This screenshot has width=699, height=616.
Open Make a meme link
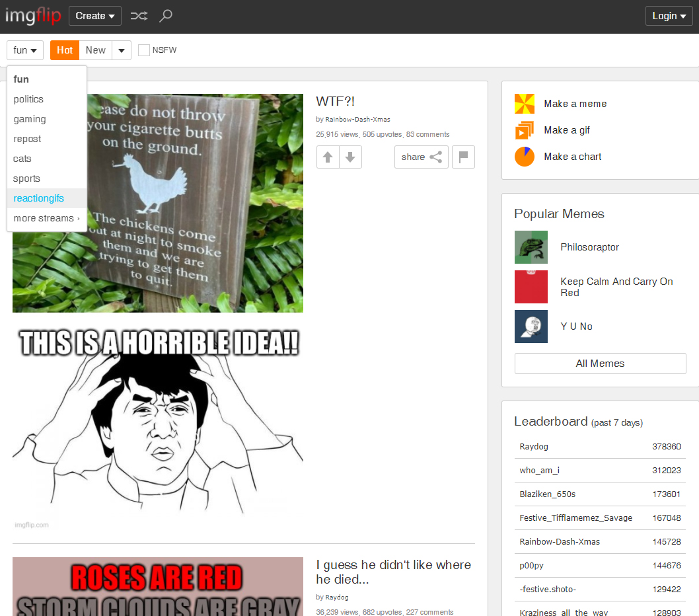[575, 104]
